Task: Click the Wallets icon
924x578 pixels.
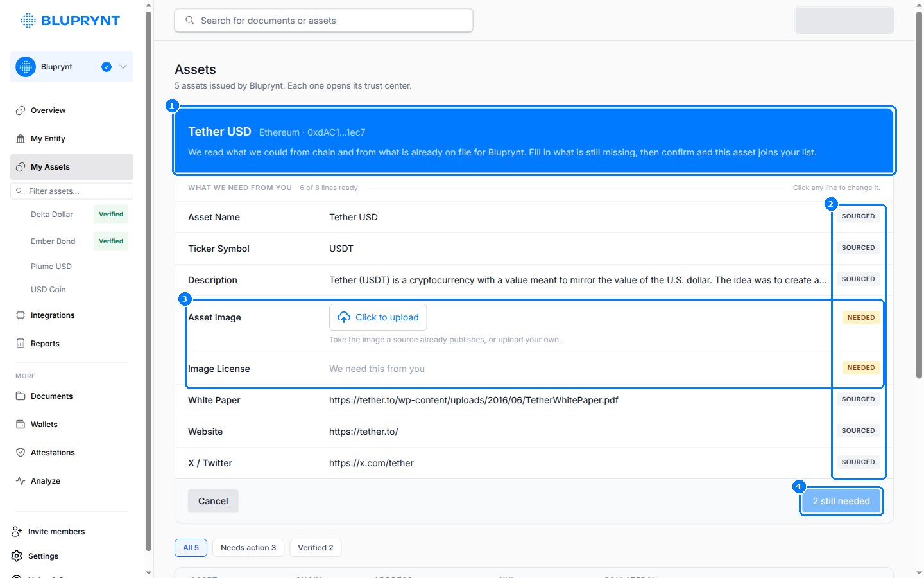Action: [21, 425]
